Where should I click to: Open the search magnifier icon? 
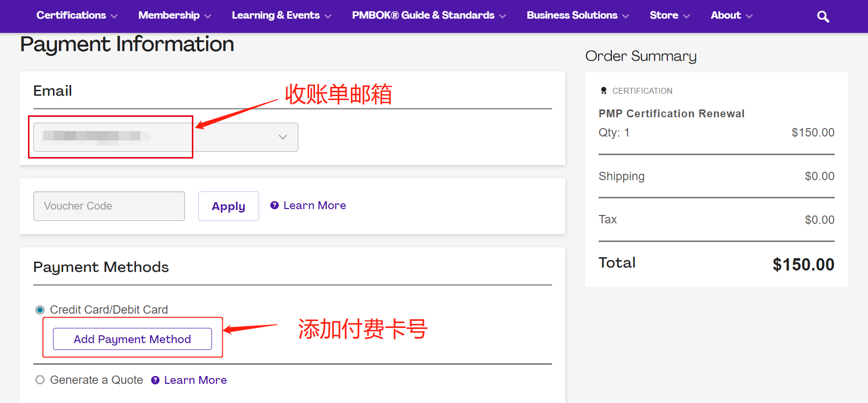click(823, 17)
